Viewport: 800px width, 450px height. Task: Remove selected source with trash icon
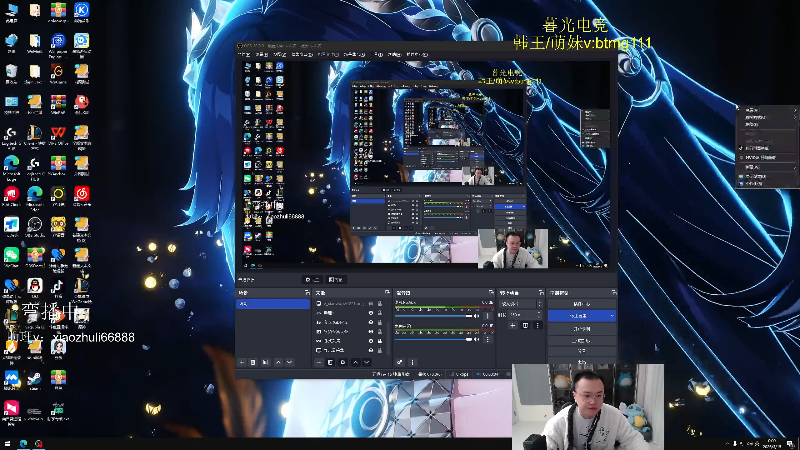pyautogui.click(x=331, y=362)
